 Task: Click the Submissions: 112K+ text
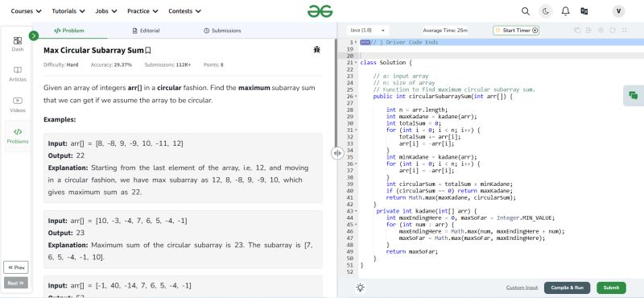167,65
